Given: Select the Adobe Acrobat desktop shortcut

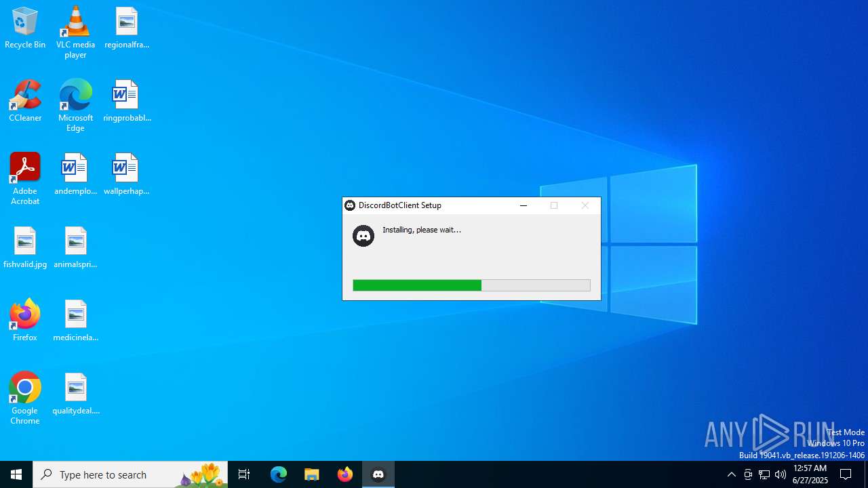Looking at the screenshot, I should pyautogui.click(x=25, y=179).
